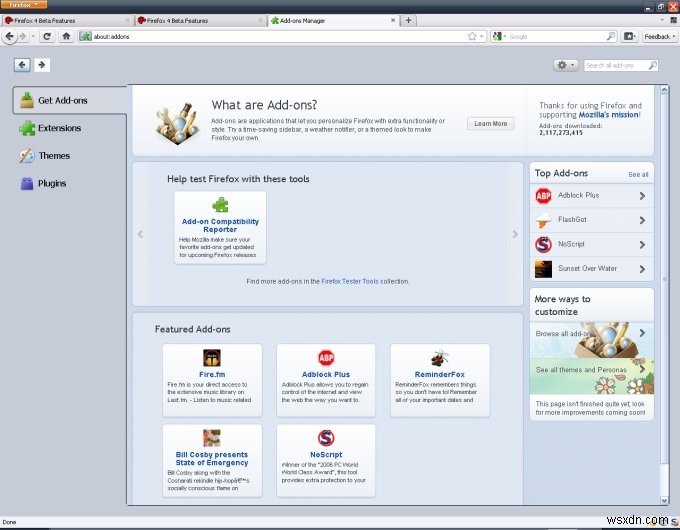Open See all themes and Personas
This screenshot has height=530, width=680.
(x=592, y=376)
